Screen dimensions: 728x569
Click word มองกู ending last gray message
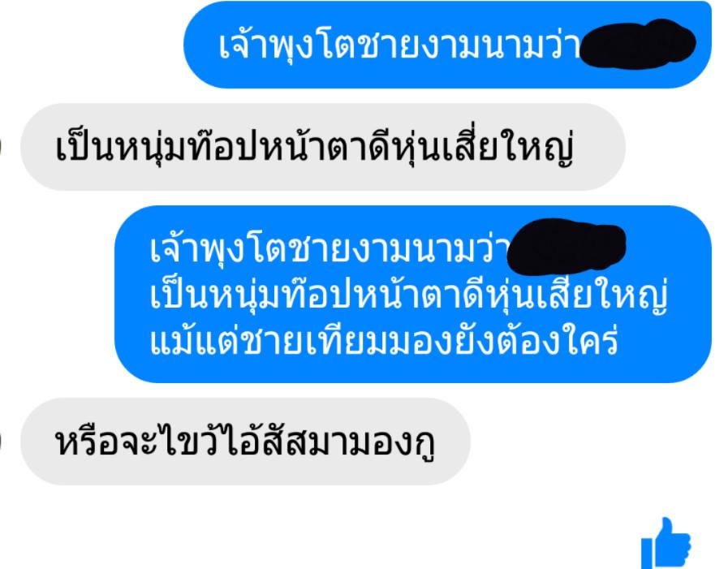387,443
